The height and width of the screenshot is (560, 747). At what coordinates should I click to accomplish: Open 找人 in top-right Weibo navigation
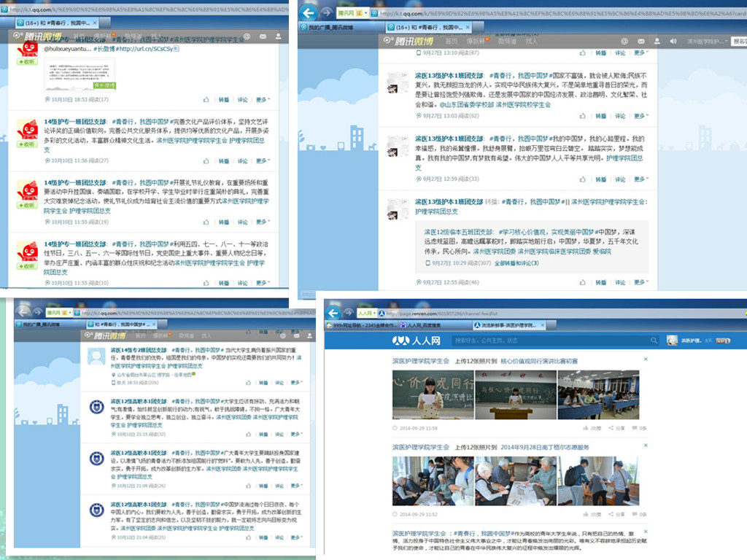(531, 41)
